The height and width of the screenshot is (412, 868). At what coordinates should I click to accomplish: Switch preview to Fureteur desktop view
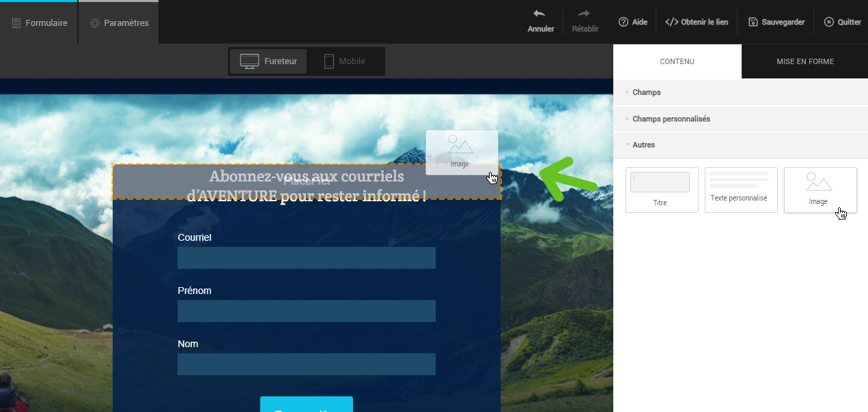point(268,61)
